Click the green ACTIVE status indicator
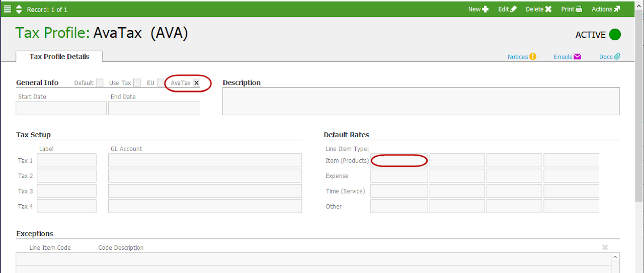 pyautogui.click(x=615, y=35)
